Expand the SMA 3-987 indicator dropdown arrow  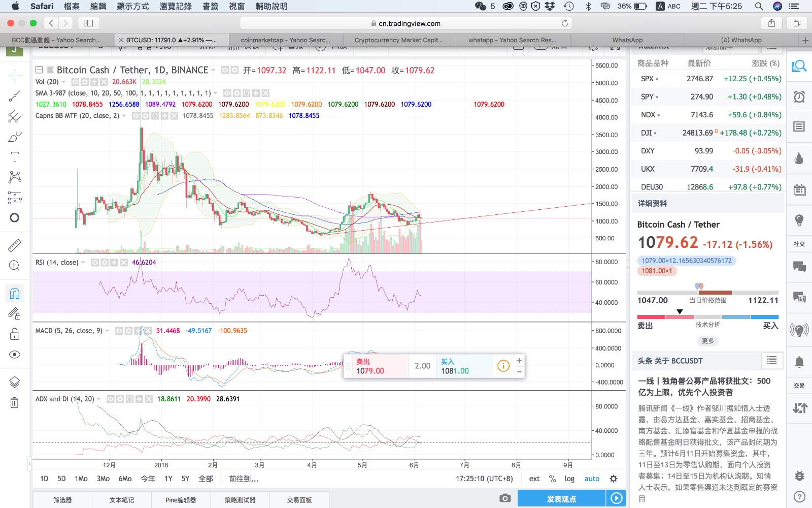(216, 93)
